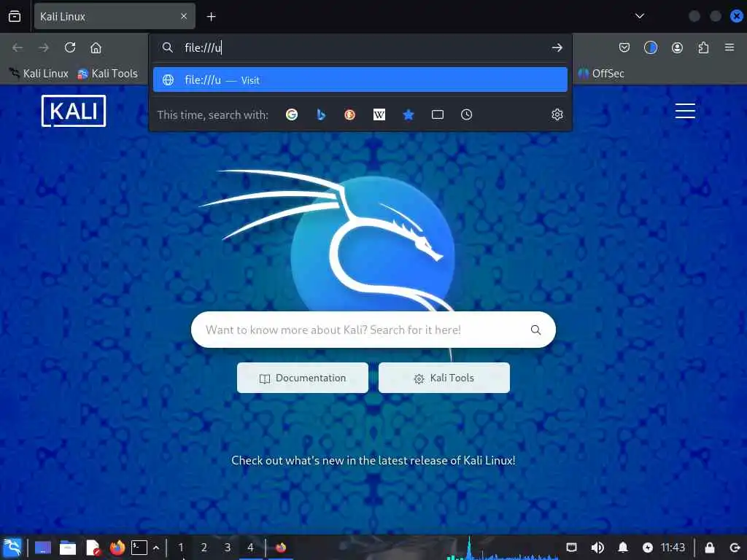Click the magnifier in the Kali search box
The image size is (747, 560).
[x=535, y=330]
